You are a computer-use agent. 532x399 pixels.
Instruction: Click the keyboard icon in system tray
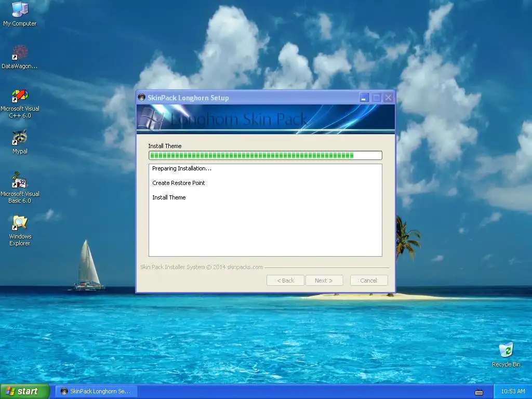[x=478, y=392]
